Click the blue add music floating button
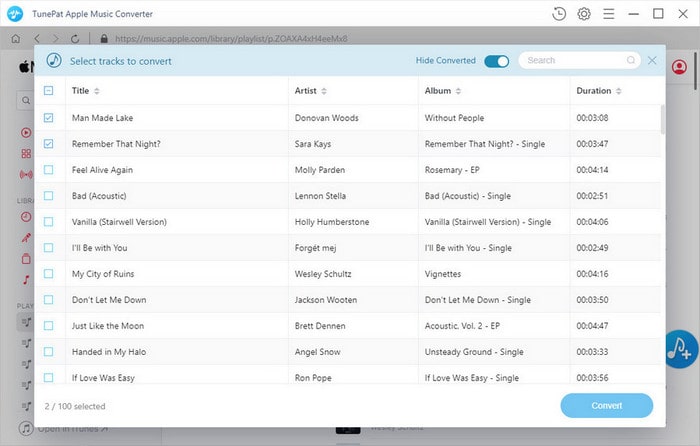The height and width of the screenshot is (446, 700). 680,349
